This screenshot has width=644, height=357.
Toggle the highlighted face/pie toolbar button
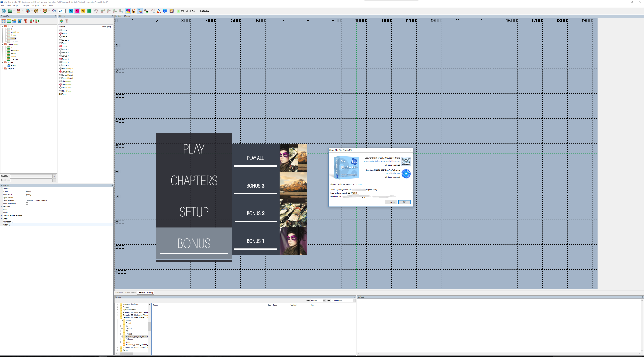point(128,11)
